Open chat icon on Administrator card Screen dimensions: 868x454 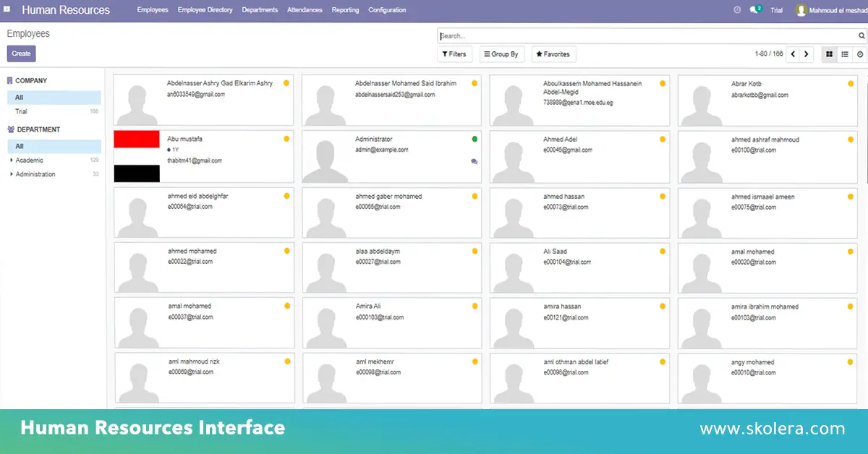pos(475,162)
